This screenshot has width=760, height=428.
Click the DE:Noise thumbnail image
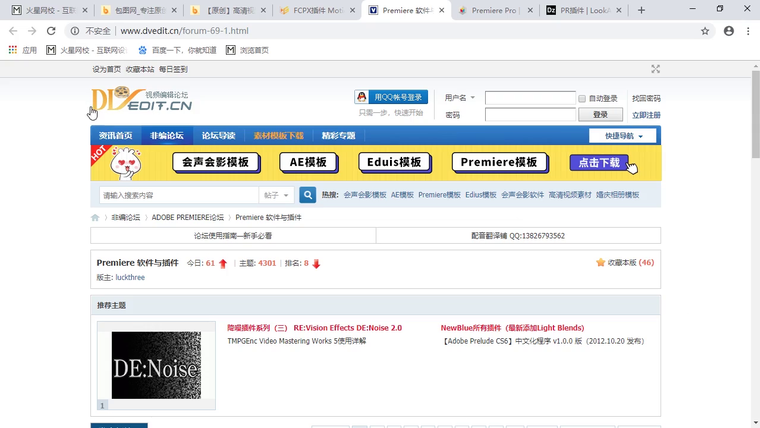pos(156,366)
